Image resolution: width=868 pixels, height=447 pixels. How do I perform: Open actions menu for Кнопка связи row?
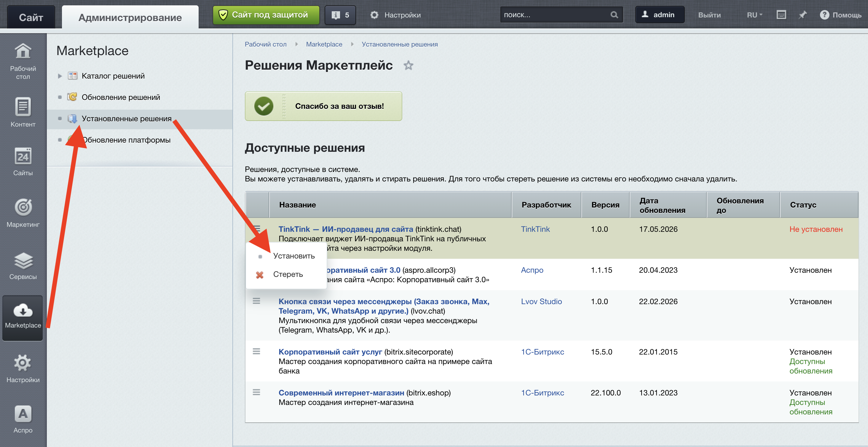pyautogui.click(x=256, y=301)
